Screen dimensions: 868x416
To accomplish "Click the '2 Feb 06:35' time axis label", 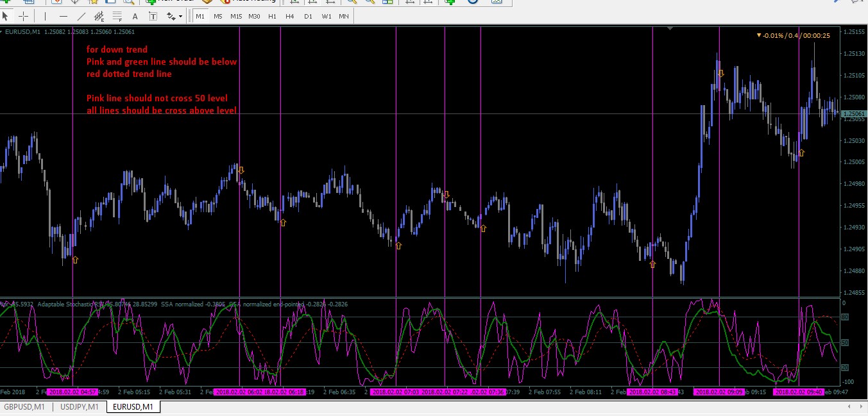I will [340, 392].
